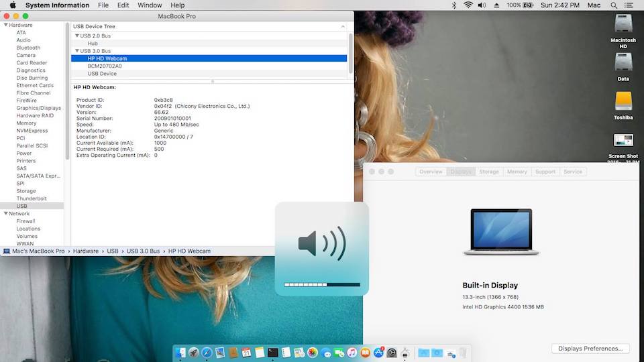Collapse the Hardware section in sidebar

(x=6, y=25)
